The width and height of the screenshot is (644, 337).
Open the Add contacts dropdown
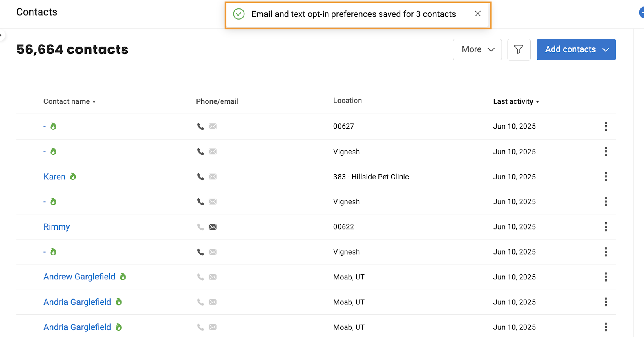coord(576,49)
